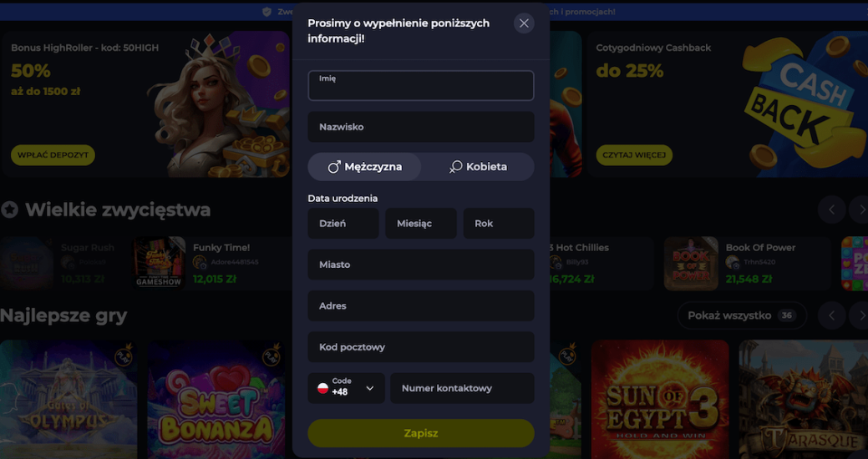The image size is (868, 459).
Task: Click the star icon beside Wielkie zwycięstwa
Action: tap(9, 209)
